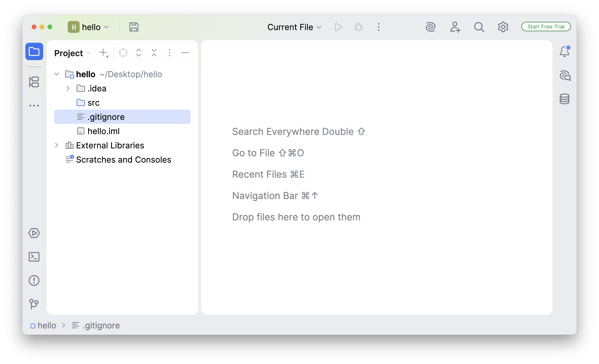Click the Start Free Trial button
The width and height of the screenshot is (599, 364).
tap(546, 27)
